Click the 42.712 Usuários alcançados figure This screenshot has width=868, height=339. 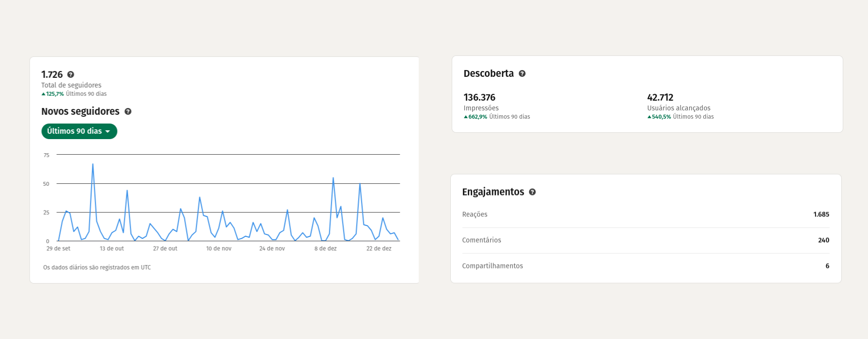(660, 97)
